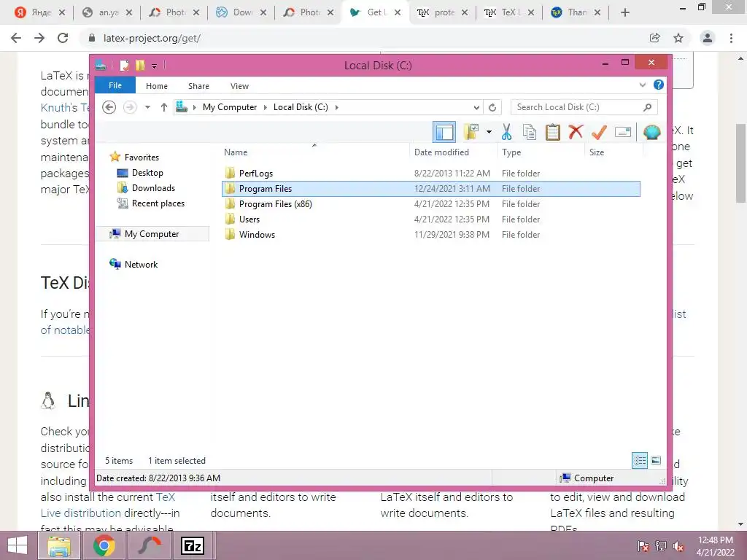
Task: Click the clipboard Paste icon
Action: [x=553, y=132]
